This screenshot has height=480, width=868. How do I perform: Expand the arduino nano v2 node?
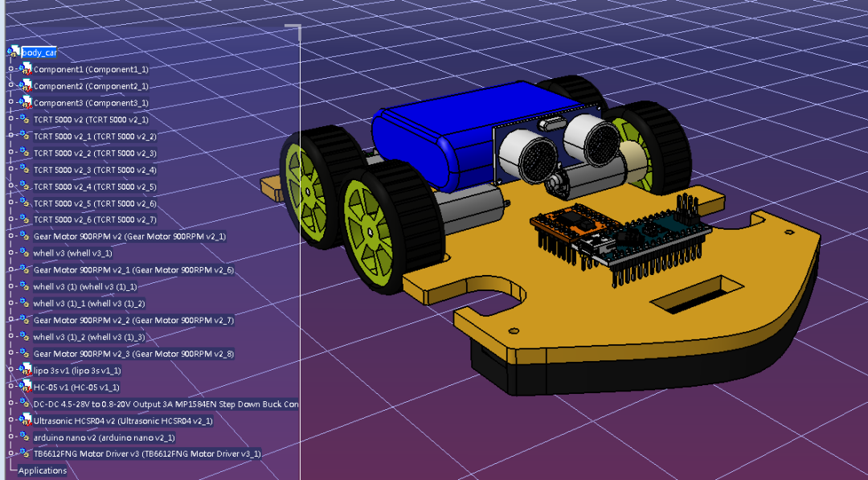coord(10,437)
